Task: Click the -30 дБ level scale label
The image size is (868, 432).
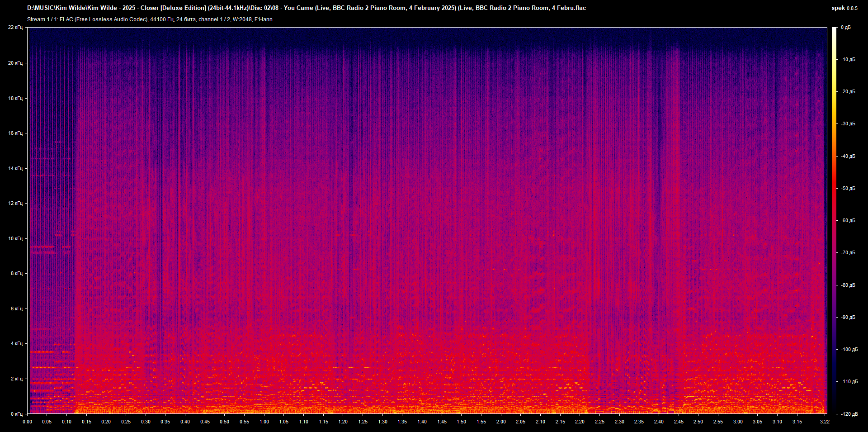Action: tap(848, 123)
